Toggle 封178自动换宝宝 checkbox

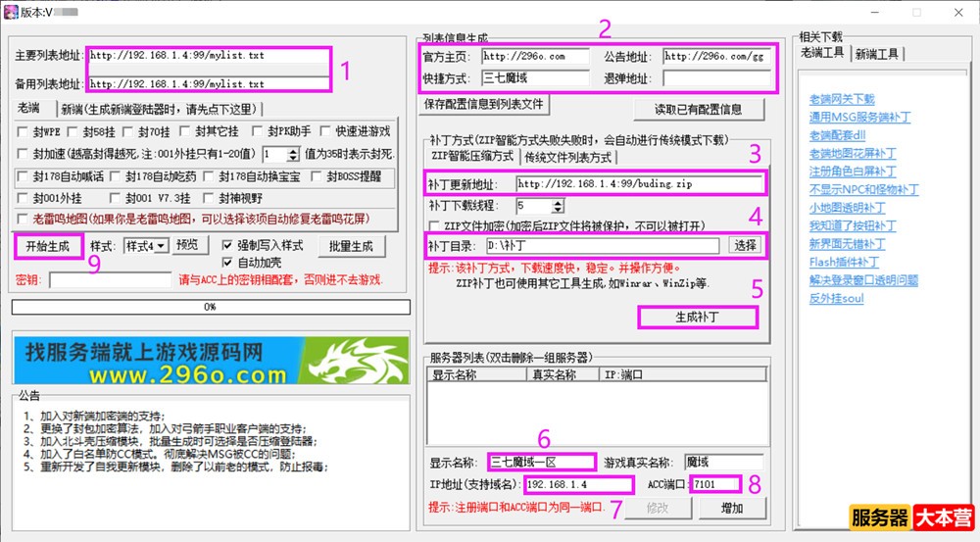[208, 177]
